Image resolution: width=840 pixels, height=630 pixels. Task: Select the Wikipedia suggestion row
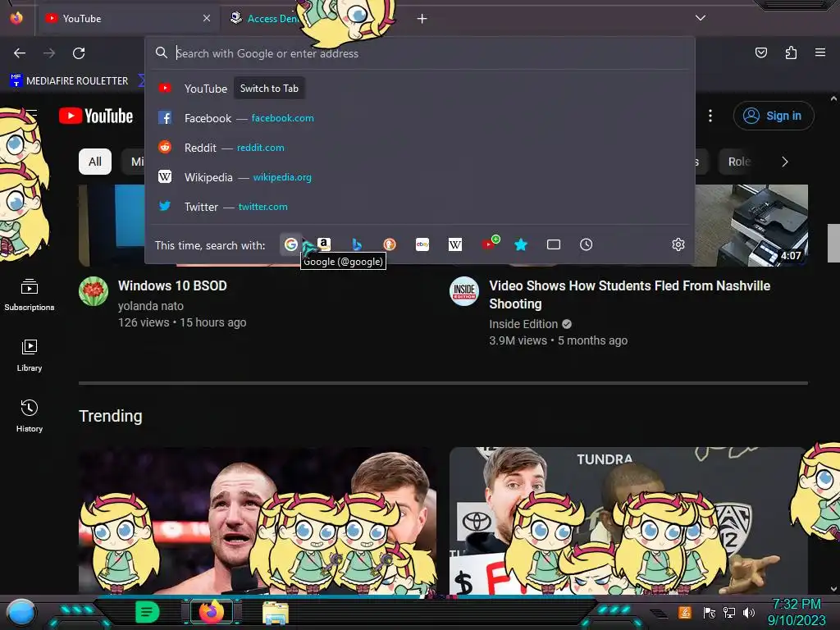420,177
